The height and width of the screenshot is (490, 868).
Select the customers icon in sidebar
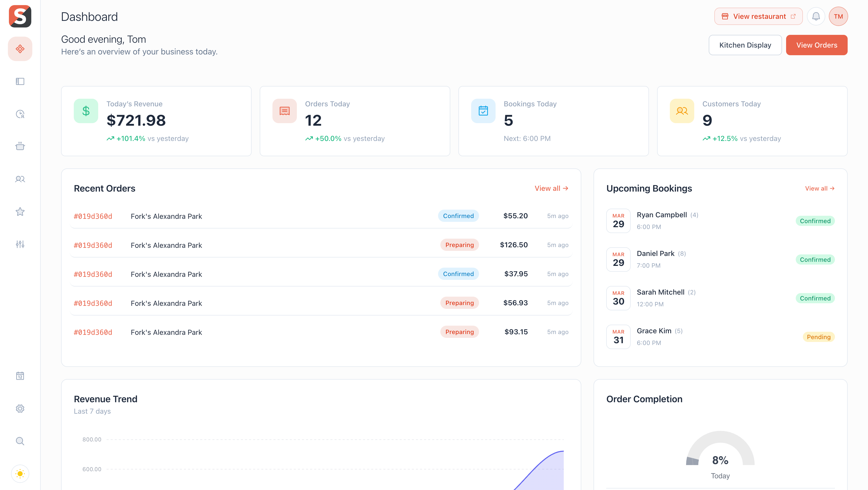[20, 179]
